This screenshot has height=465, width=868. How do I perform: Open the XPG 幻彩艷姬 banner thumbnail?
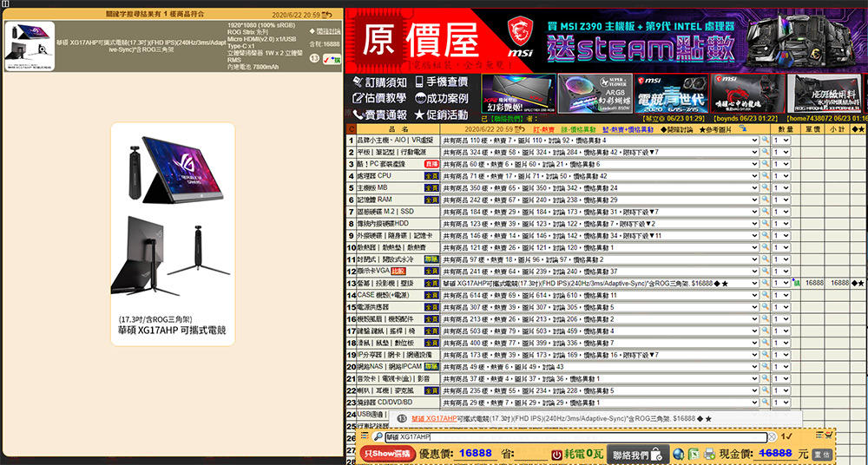pos(519,94)
